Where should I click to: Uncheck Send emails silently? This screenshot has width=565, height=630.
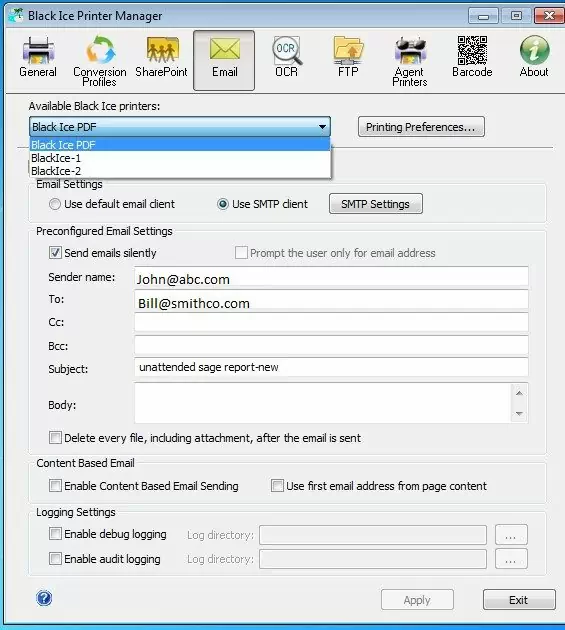[55, 253]
